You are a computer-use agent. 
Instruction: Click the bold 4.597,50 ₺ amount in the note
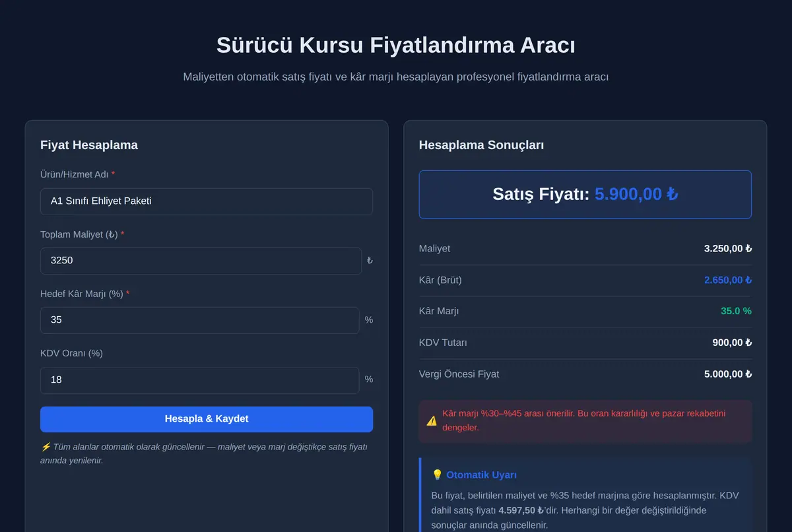pos(521,510)
